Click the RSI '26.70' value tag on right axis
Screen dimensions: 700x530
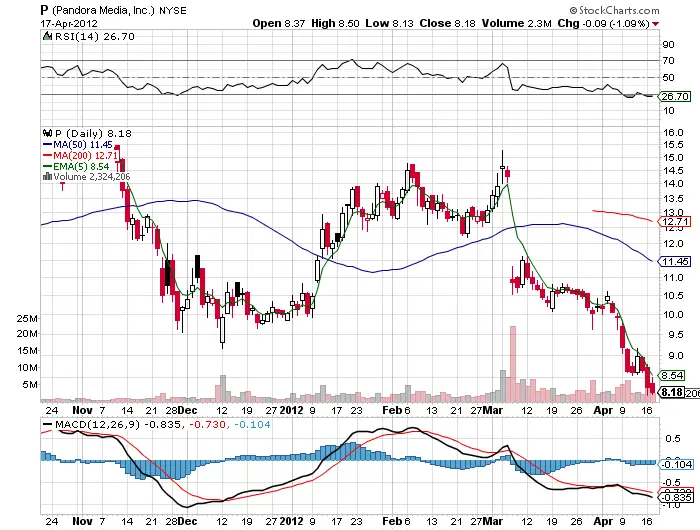click(x=675, y=96)
